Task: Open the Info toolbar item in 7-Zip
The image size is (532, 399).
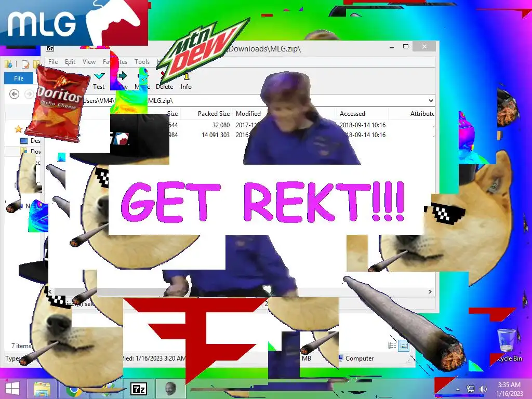Action: 186,81
